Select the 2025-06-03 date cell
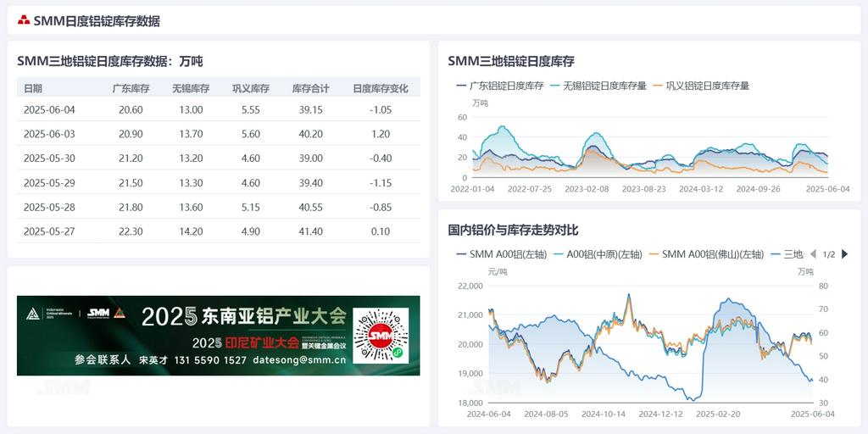The width and height of the screenshot is (868, 434). [x=49, y=134]
